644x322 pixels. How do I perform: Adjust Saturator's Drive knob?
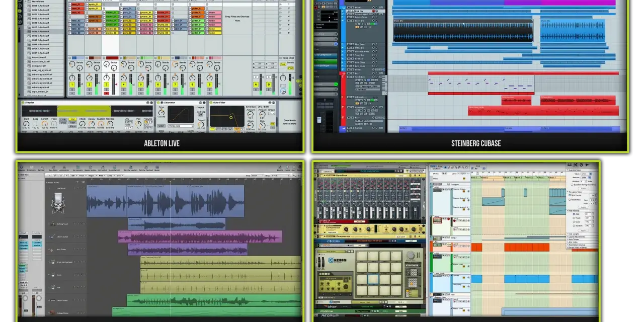coord(162,113)
